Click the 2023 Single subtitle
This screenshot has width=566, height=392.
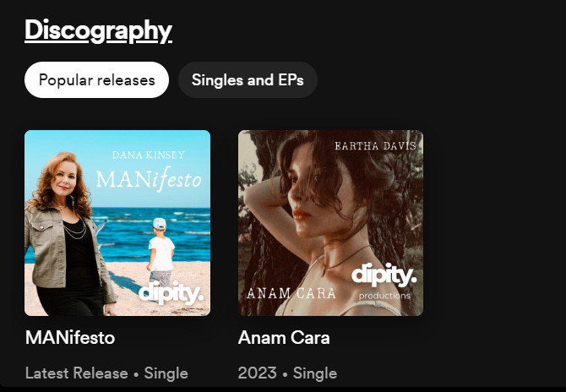click(x=287, y=373)
